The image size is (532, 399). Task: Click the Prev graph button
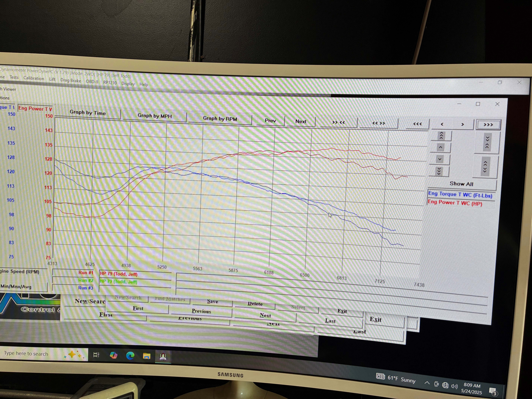(x=270, y=121)
